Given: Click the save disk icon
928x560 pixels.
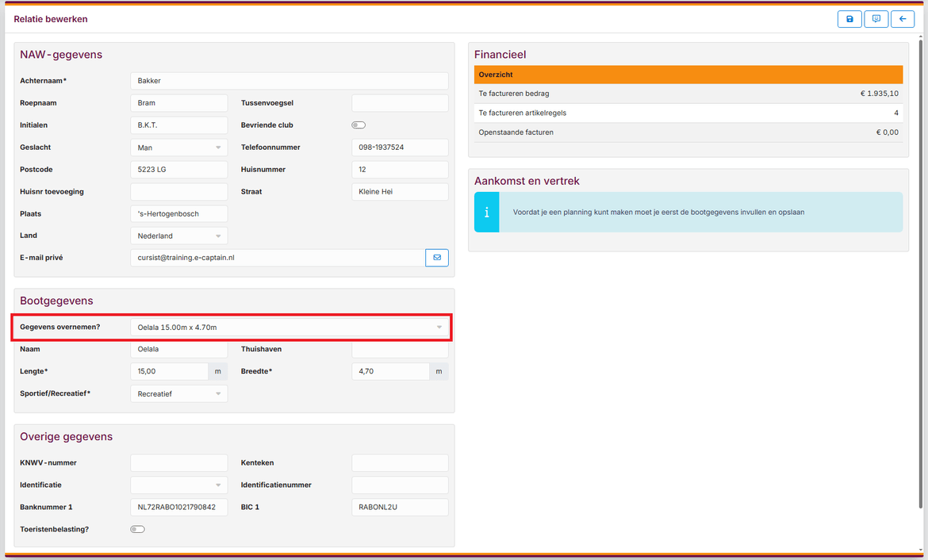Looking at the screenshot, I should (x=849, y=19).
